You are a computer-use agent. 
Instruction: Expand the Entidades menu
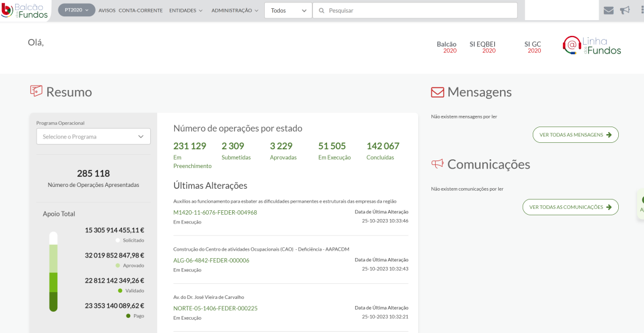(x=186, y=11)
